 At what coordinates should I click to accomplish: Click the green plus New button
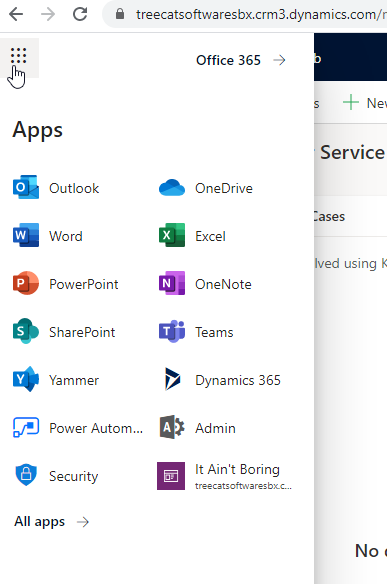tap(364, 102)
